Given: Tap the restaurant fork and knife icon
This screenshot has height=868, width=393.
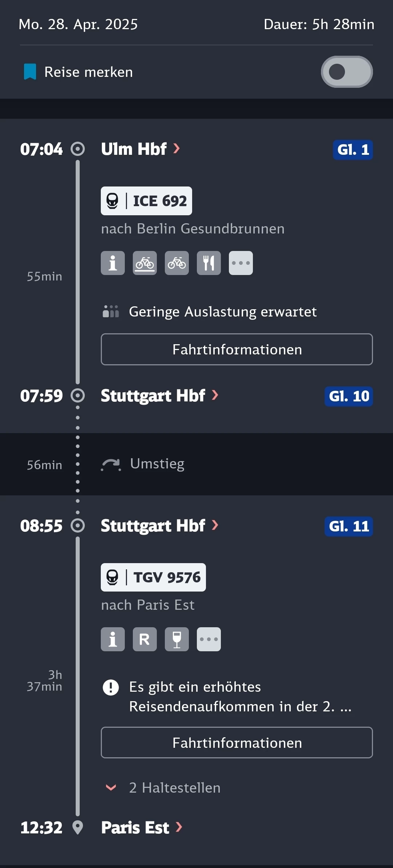Looking at the screenshot, I should [x=209, y=263].
